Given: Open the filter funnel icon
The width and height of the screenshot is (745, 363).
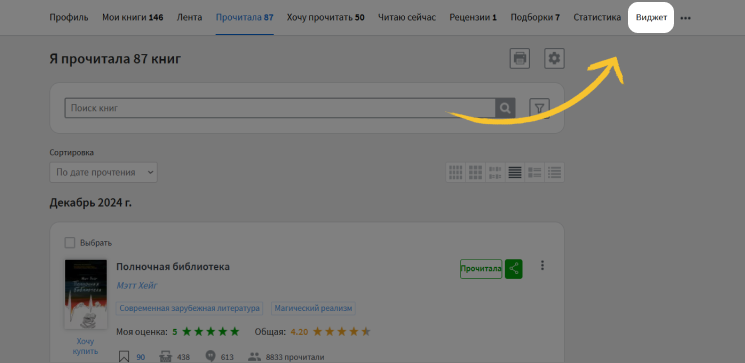Looking at the screenshot, I should (x=539, y=108).
